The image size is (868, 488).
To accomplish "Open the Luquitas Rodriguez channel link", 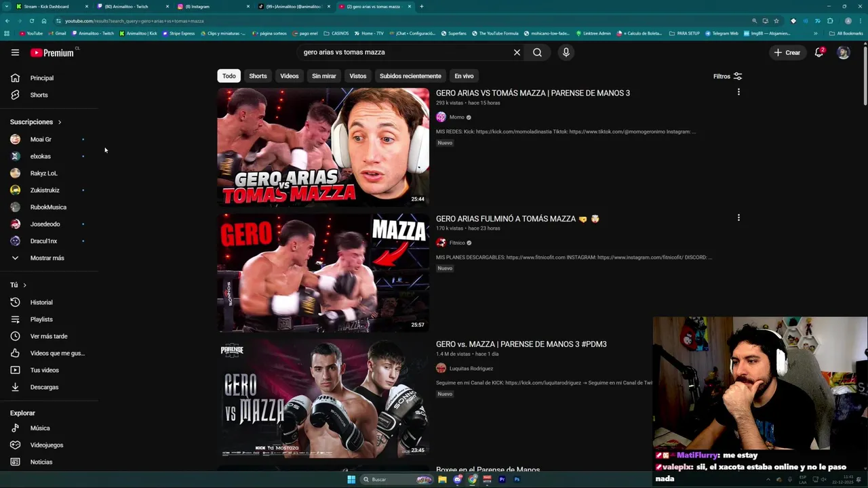I will 471,369.
